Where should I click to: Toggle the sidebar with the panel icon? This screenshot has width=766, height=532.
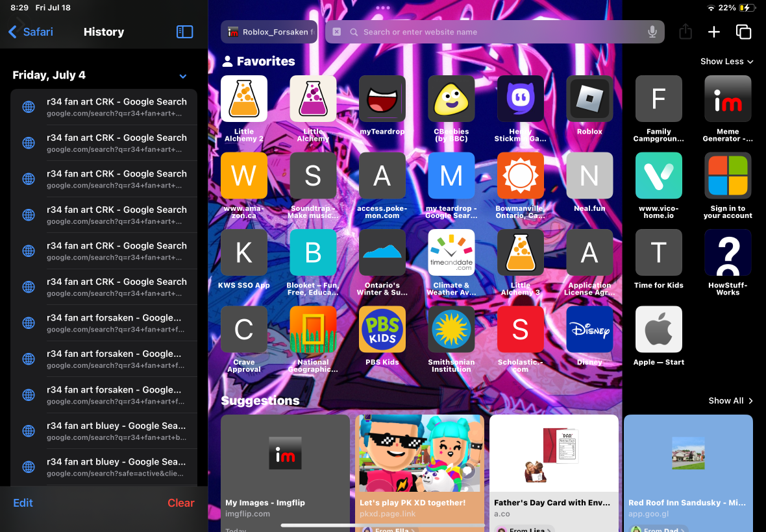pyautogui.click(x=184, y=32)
